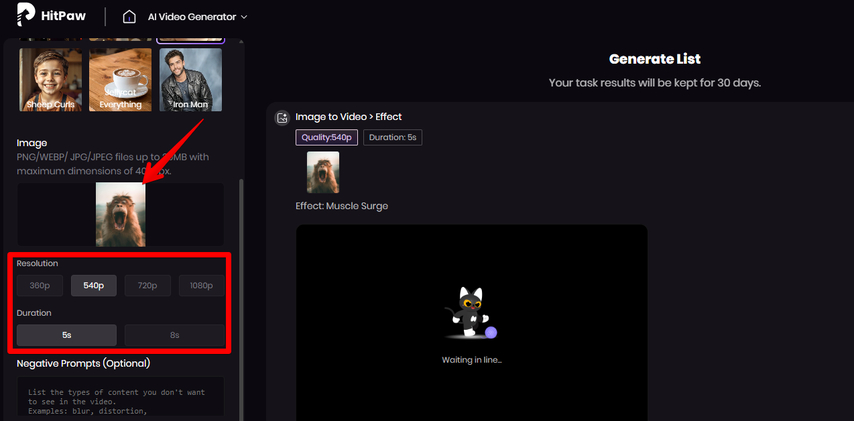
Task: Choose 720p resolution
Action: coord(148,285)
